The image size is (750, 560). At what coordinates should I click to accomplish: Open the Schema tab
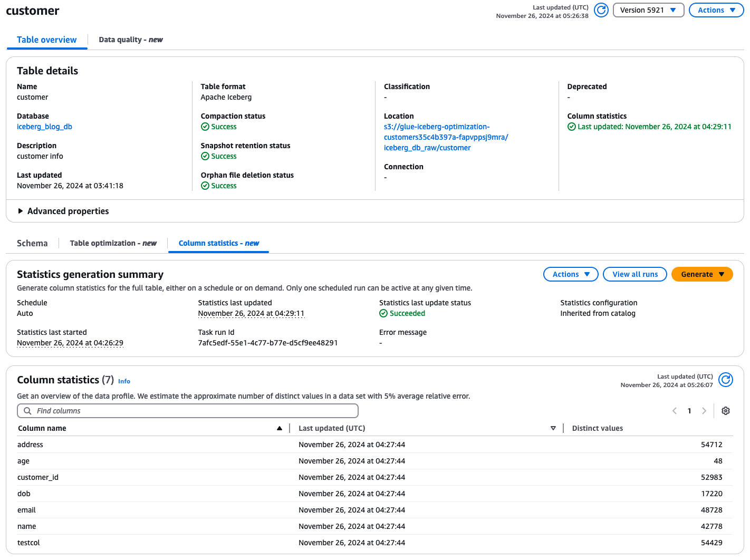32,243
